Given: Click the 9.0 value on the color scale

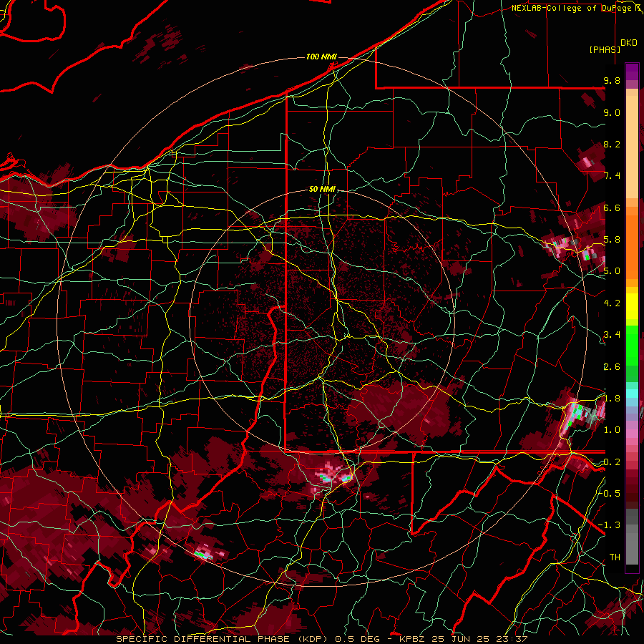Looking at the screenshot, I should [x=612, y=113].
